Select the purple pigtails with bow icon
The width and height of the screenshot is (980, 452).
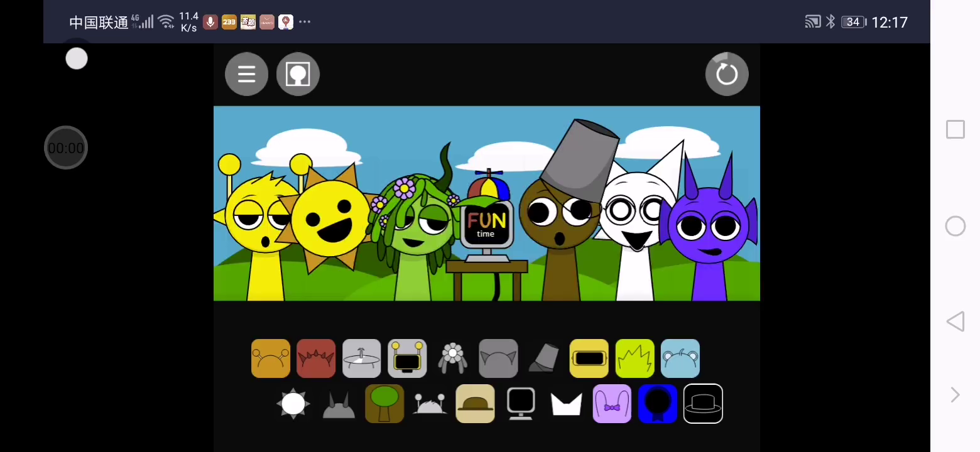[612, 404]
